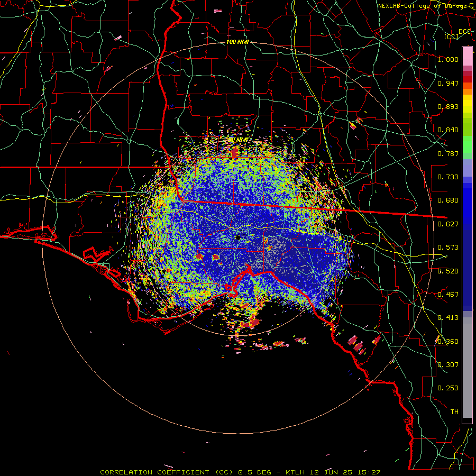Pick the pink segment of color bar
Image resolution: width=476 pixels, height=476 pixels.
point(467,57)
